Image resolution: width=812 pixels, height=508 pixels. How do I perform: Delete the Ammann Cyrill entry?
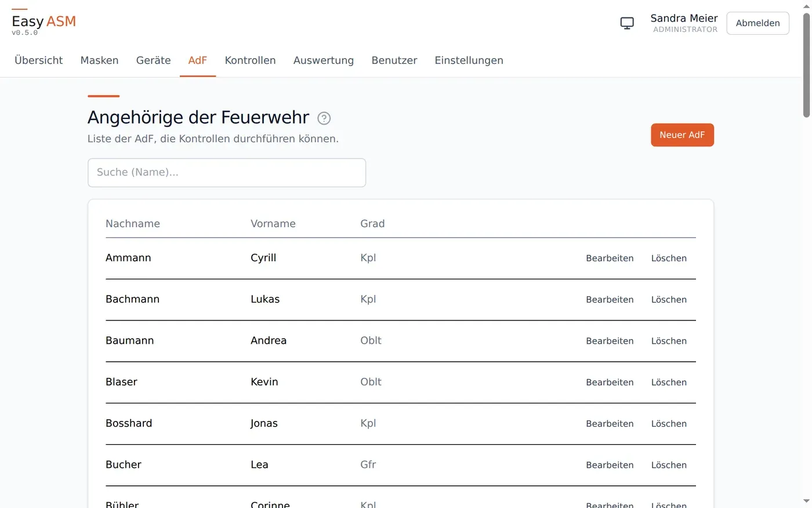pos(669,258)
